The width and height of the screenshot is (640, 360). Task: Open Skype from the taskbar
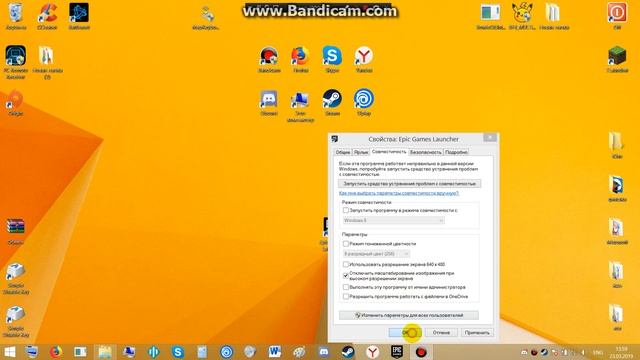point(178,352)
